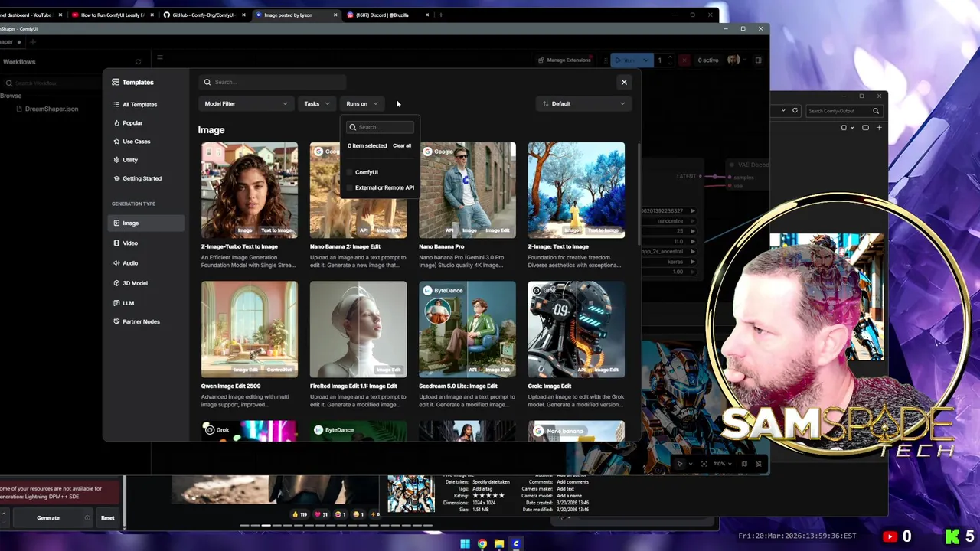980x551 pixels.
Task: Close the Templates dialog with the X
Action: pyautogui.click(x=624, y=82)
